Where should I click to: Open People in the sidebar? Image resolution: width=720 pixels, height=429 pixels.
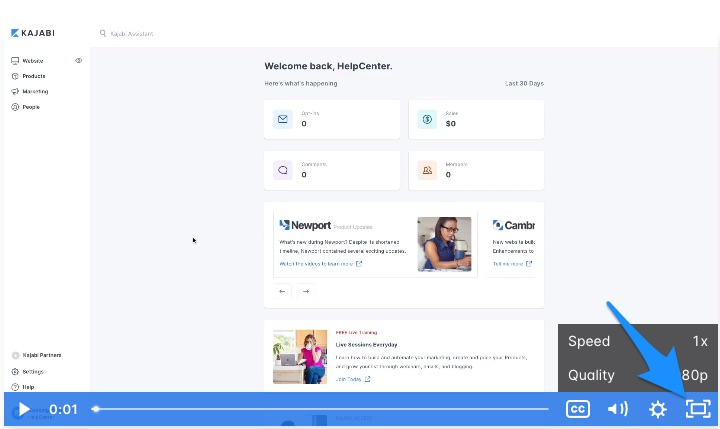(x=31, y=107)
